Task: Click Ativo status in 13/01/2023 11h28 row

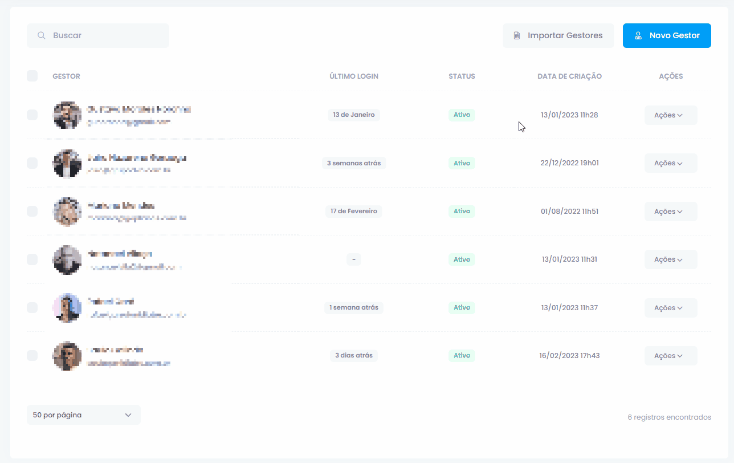Action: [x=462, y=115]
